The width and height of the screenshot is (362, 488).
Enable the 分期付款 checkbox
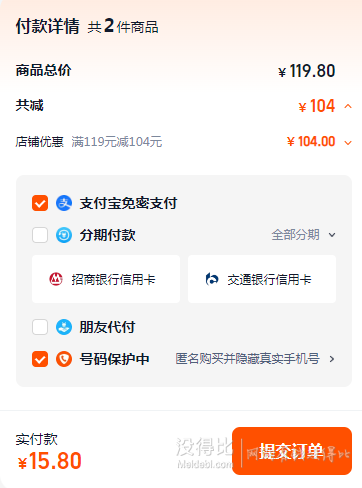[x=40, y=235]
